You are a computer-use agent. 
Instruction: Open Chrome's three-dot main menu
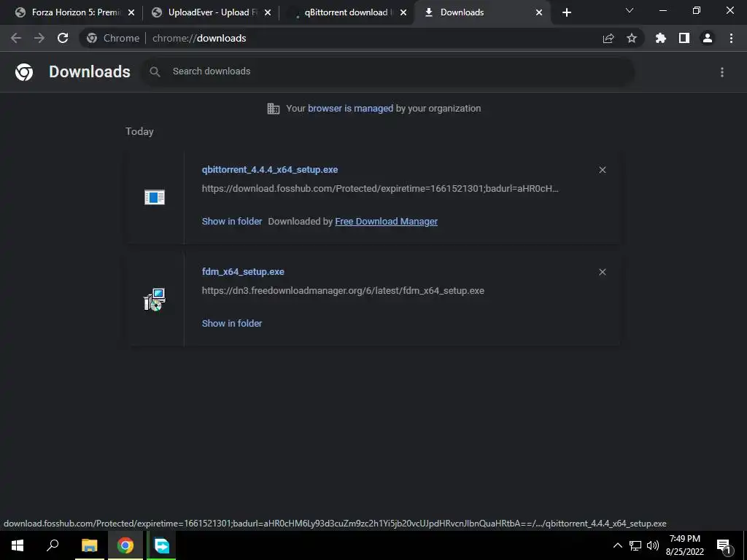[x=731, y=38]
